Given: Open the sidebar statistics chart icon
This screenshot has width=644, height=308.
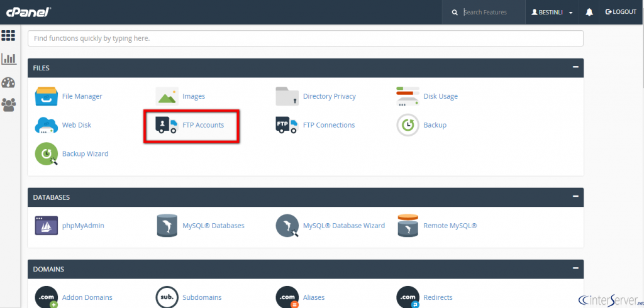Looking at the screenshot, I should [9, 59].
